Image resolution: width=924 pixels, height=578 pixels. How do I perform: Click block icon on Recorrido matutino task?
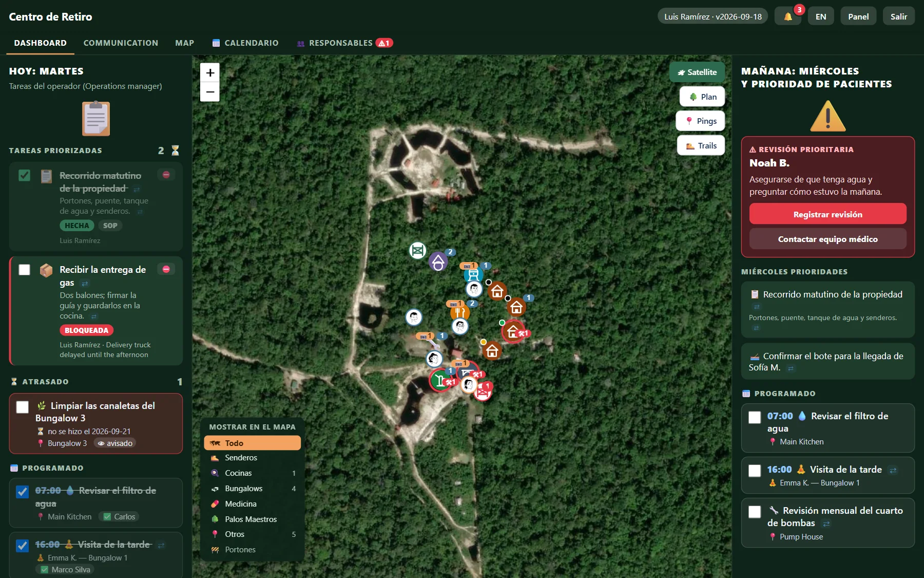(x=166, y=175)
